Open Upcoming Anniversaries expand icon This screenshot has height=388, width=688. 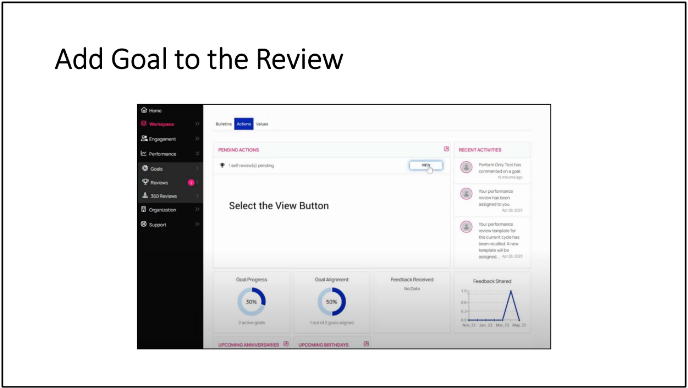(286, 344)
